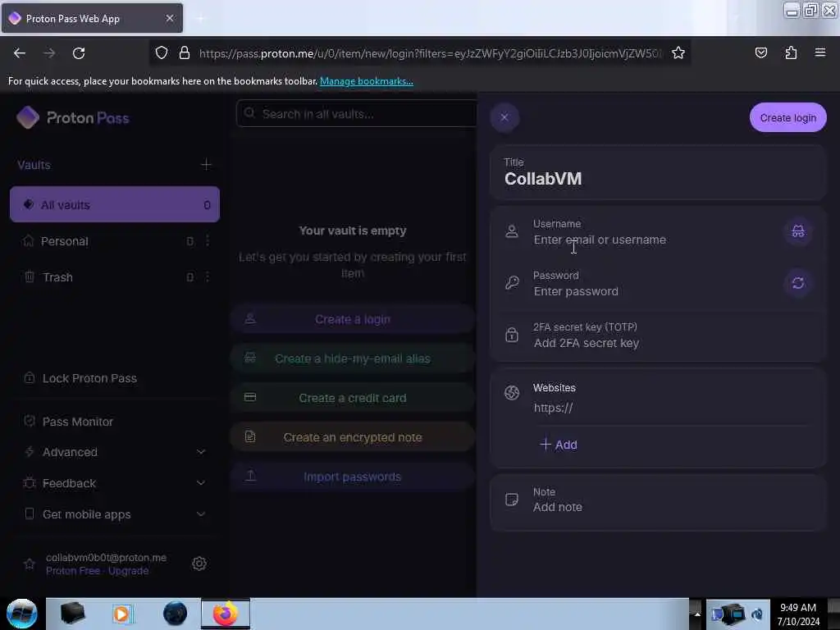Click the site security padlock icon
This screenshot has height=630, width=840.
185,52
